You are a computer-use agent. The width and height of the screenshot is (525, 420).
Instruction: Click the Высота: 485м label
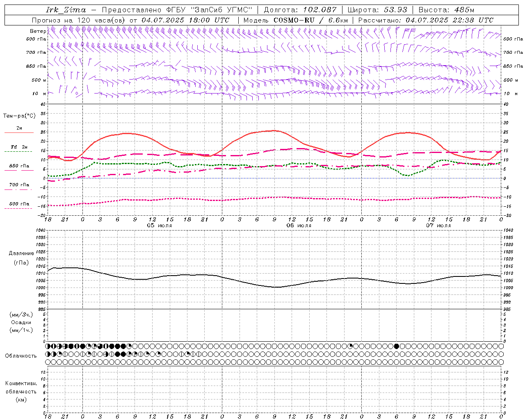click(447, 10)
